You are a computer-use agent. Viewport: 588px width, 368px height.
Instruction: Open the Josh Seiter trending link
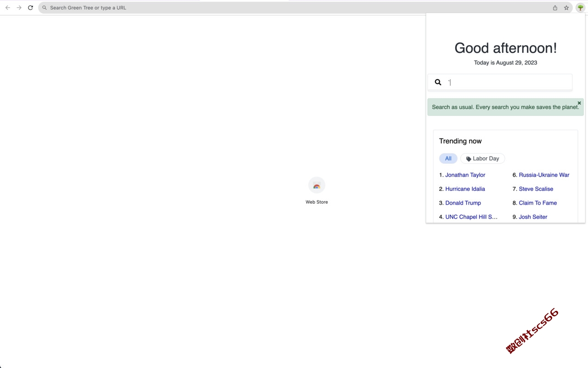pos(533,217)
